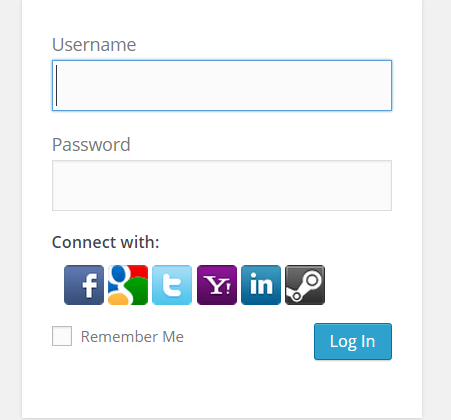451x420 pixels.
Task: Click the "Connect with:" heading
Action: click(106, 242)
